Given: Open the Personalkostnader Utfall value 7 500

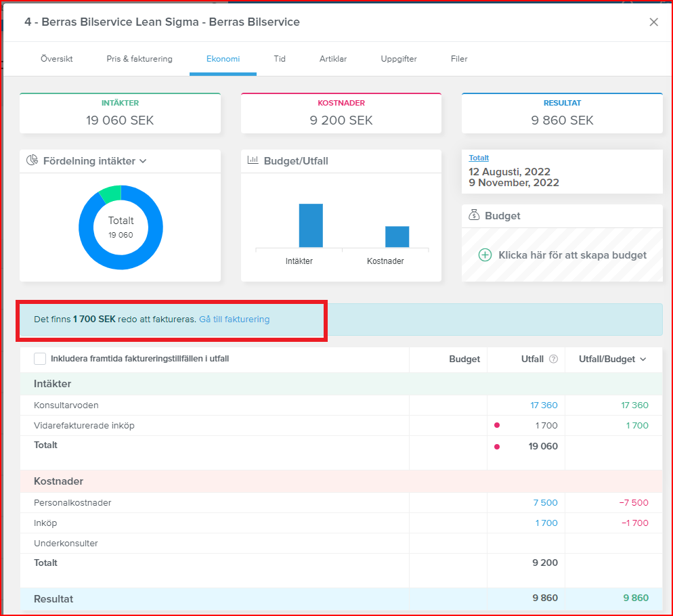Looking at the screenshot, I should coord(546,503).
